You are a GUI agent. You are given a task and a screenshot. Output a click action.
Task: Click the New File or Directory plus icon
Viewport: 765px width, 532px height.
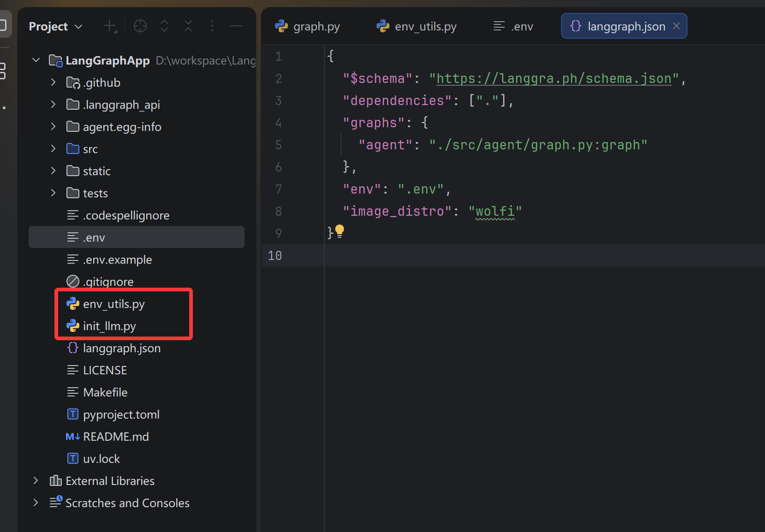pyautogui.click(x=110, y=26)
